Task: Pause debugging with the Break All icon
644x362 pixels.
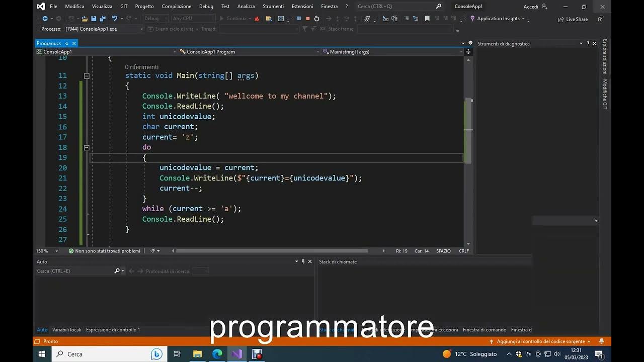Action: [299, 19]
